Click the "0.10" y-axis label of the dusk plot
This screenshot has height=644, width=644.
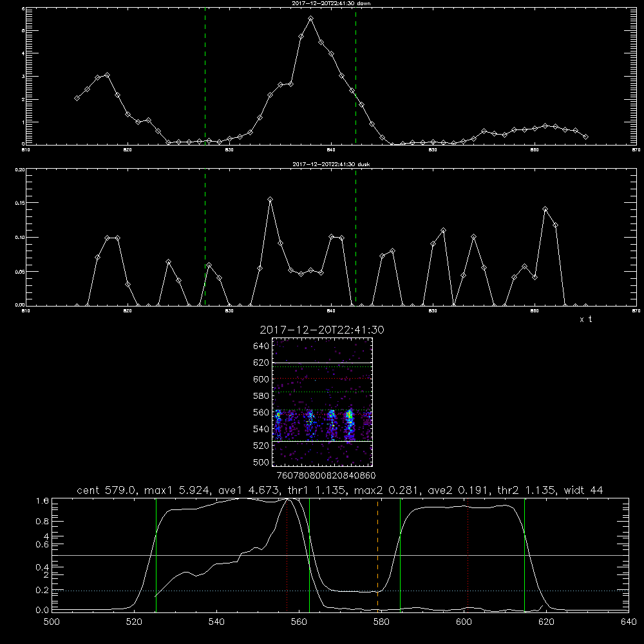[20, 238]
